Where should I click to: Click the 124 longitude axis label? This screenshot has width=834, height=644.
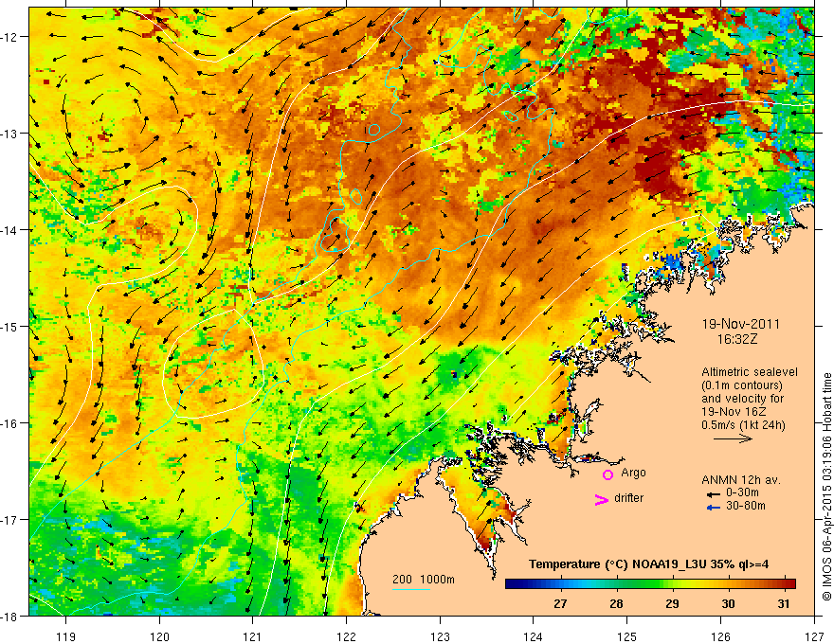534,636
